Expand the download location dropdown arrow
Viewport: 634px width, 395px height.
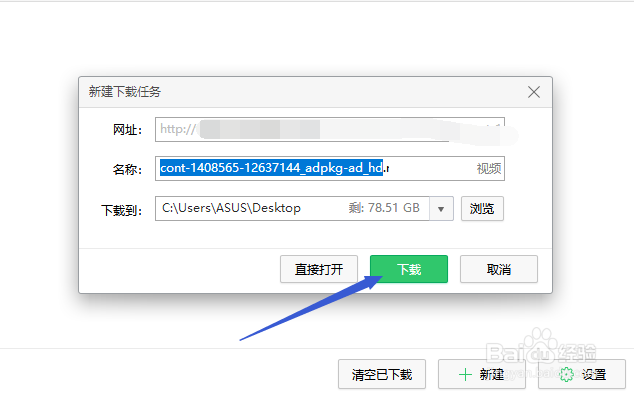(x=441, y=209)
